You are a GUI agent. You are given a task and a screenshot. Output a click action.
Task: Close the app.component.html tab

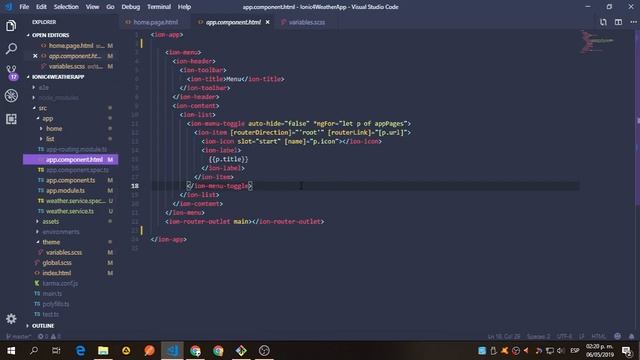268,22
